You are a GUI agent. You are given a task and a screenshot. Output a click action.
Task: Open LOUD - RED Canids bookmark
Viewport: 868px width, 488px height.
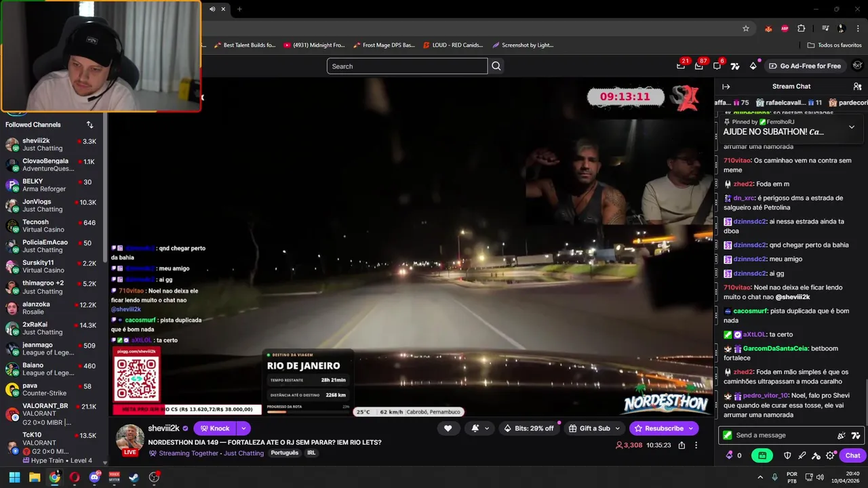coord(453,45)
